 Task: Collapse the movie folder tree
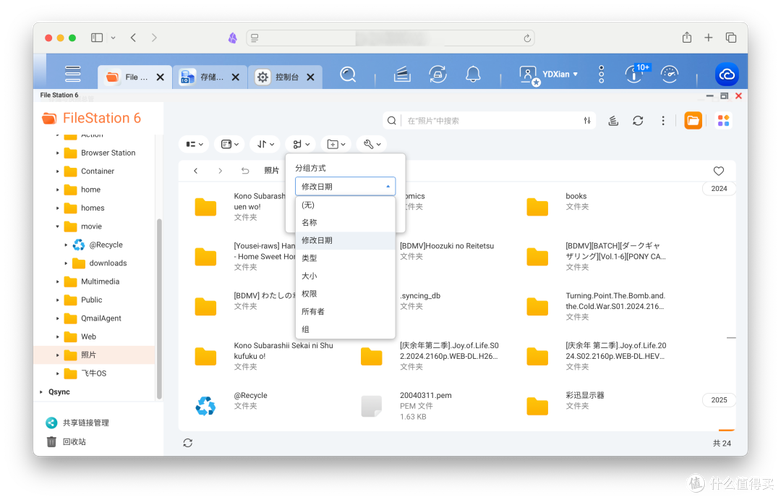click(57, 227)
